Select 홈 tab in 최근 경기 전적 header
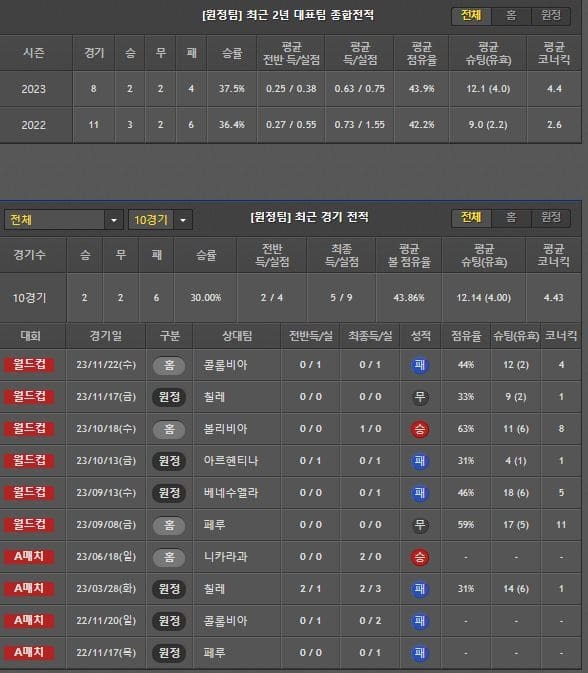Image resolution: width=588 pixels, height=673 pixels. point(511,218)
